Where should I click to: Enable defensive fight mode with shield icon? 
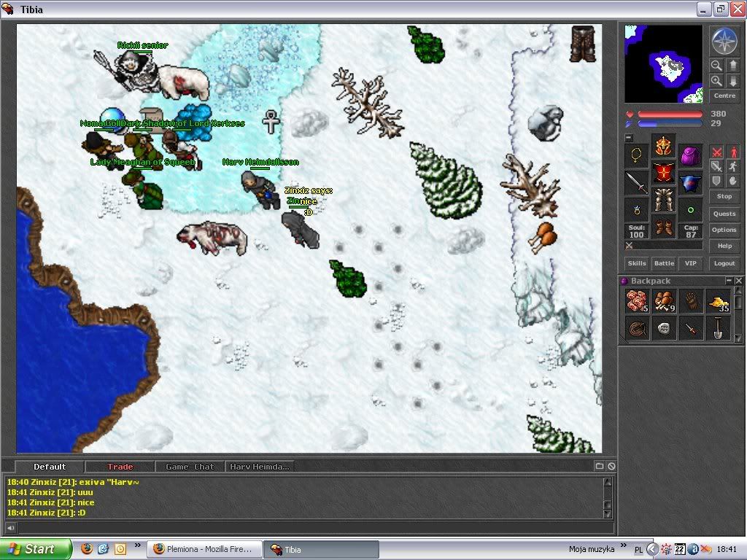716,181
